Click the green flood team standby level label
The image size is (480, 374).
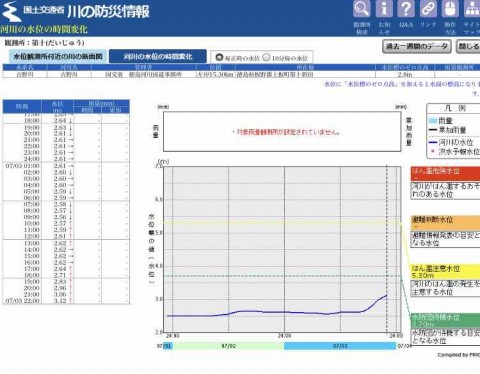coord(445,320)
